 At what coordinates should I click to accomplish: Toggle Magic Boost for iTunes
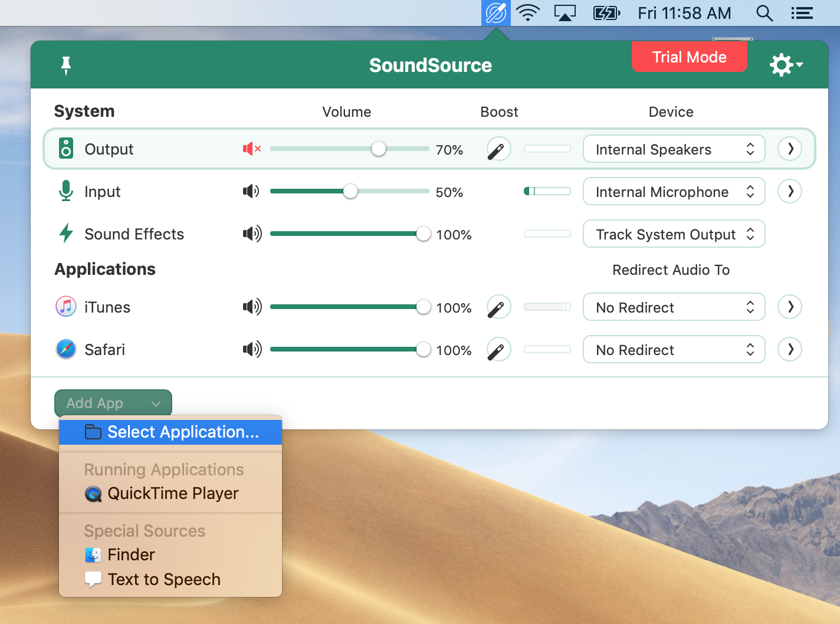point(498,307)
